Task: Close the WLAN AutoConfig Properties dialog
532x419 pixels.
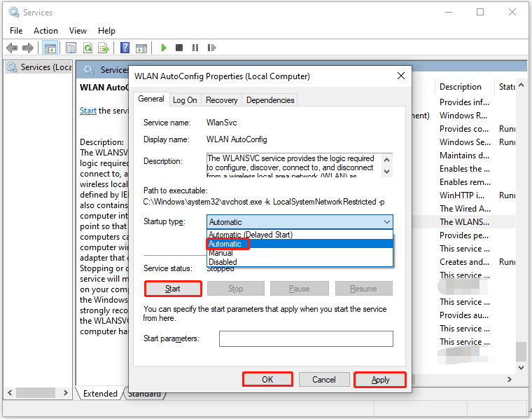Action: coord(400,76)
